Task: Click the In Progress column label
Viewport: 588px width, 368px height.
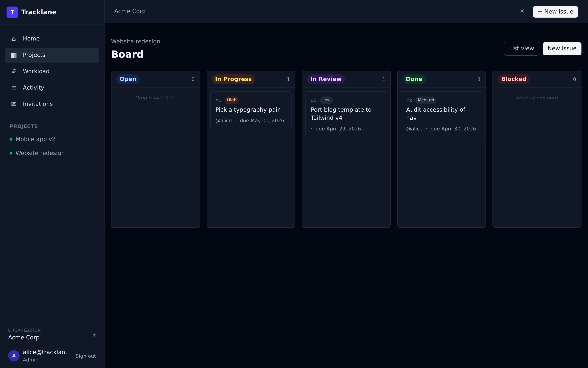Action: click(x=233, y=79)
